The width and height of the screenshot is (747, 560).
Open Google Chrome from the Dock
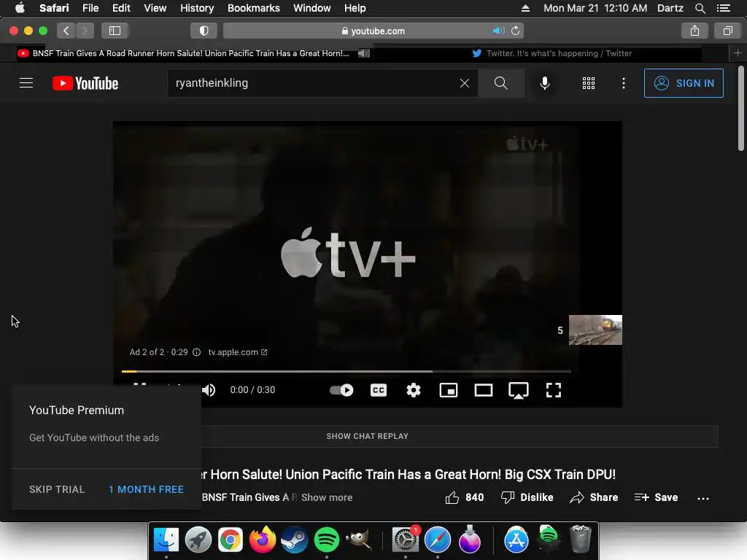(230, 540)
